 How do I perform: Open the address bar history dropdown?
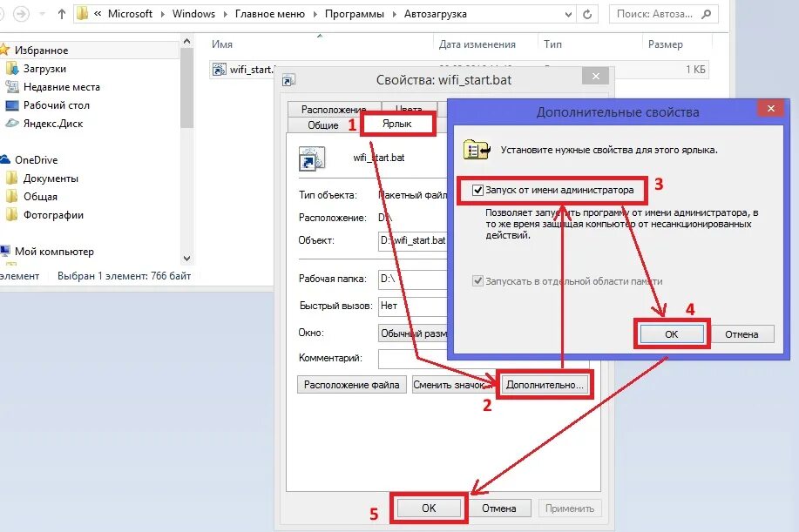(x=568, y=15)
